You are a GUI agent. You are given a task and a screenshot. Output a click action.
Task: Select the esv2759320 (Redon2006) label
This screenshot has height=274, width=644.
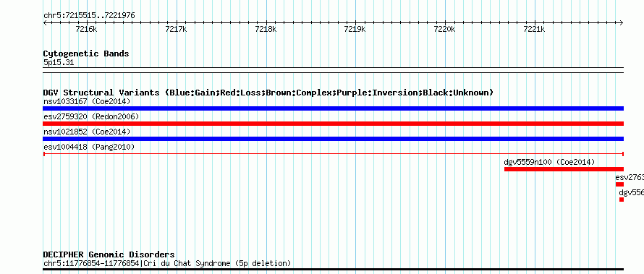(x=91, y=116)
